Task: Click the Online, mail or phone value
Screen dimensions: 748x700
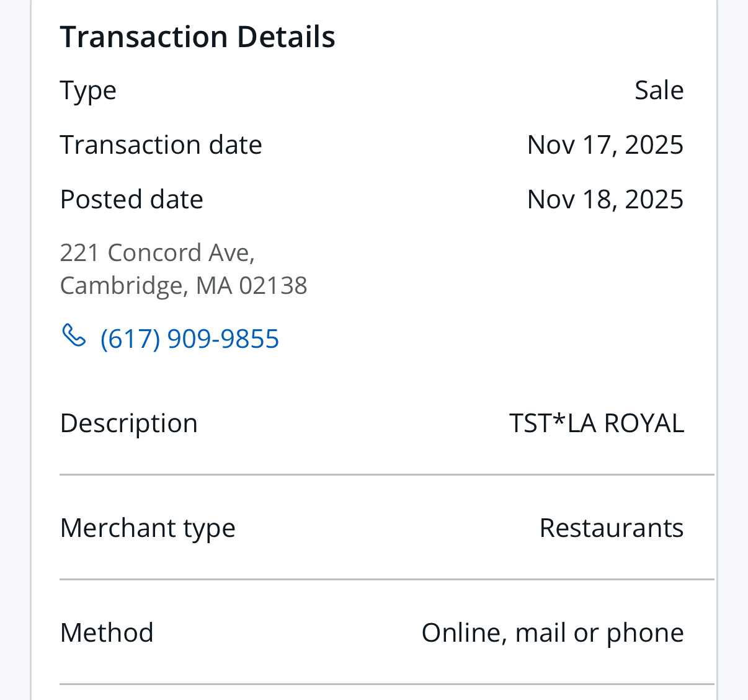Action: (x=552, y=633)
